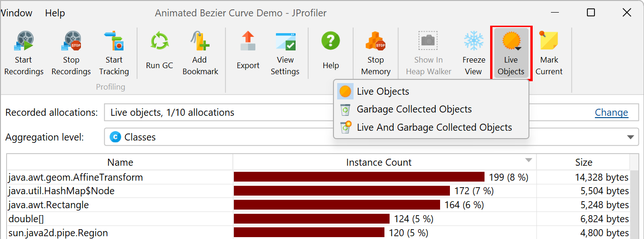
Task: Open the Help menu in menu bar
Action: (55, 13)
